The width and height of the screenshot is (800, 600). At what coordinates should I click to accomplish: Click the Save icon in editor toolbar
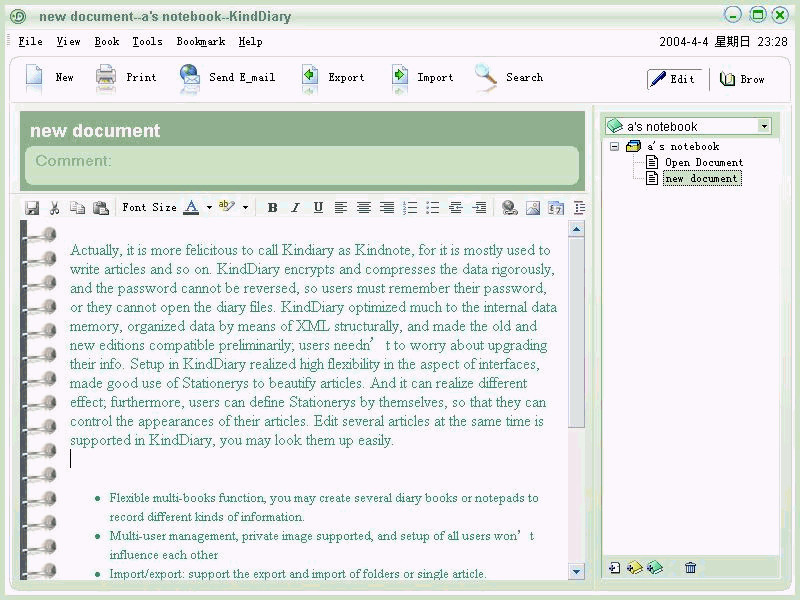pyautogui.click(x=32, y=208)
